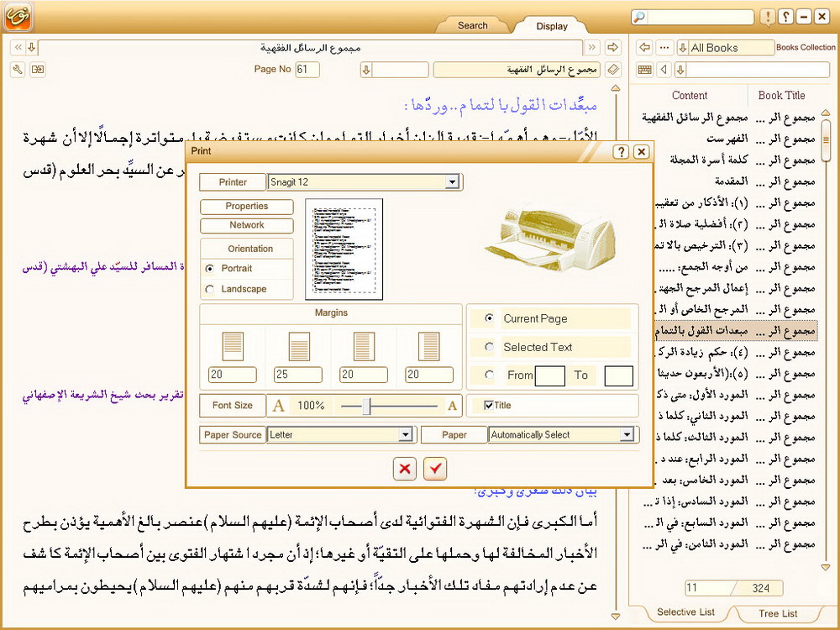Click the font size slider handle
840x630 pixels.
click(366, 406)
